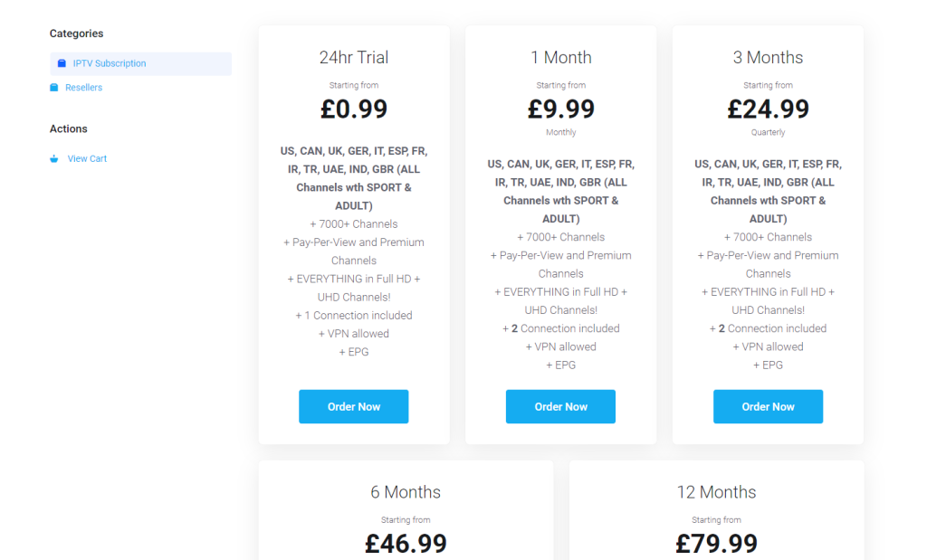The width and height of the screenshot is (927, 560).
Task: Click the £24.99 quarterly price
Action: (x=768, y=109)
